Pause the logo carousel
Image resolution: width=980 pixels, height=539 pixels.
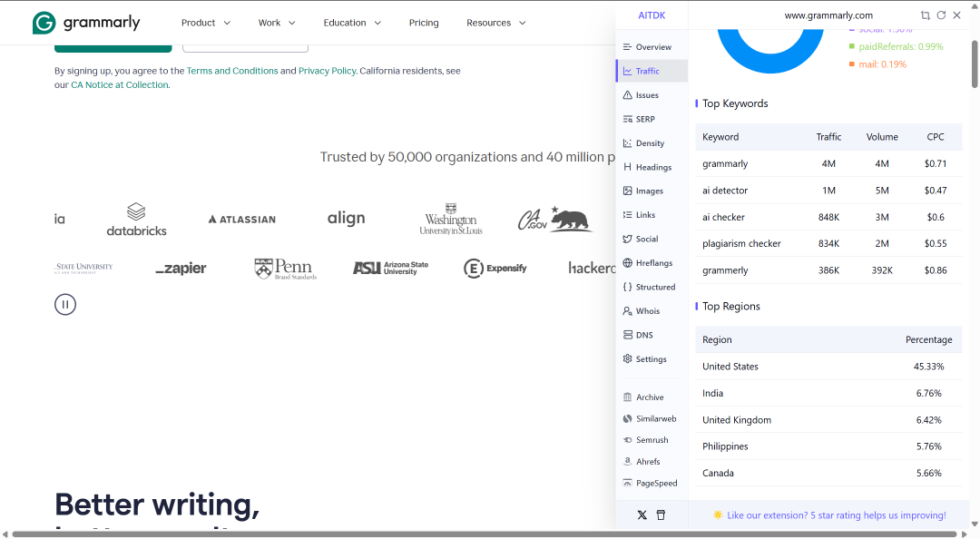click(65, 305)
